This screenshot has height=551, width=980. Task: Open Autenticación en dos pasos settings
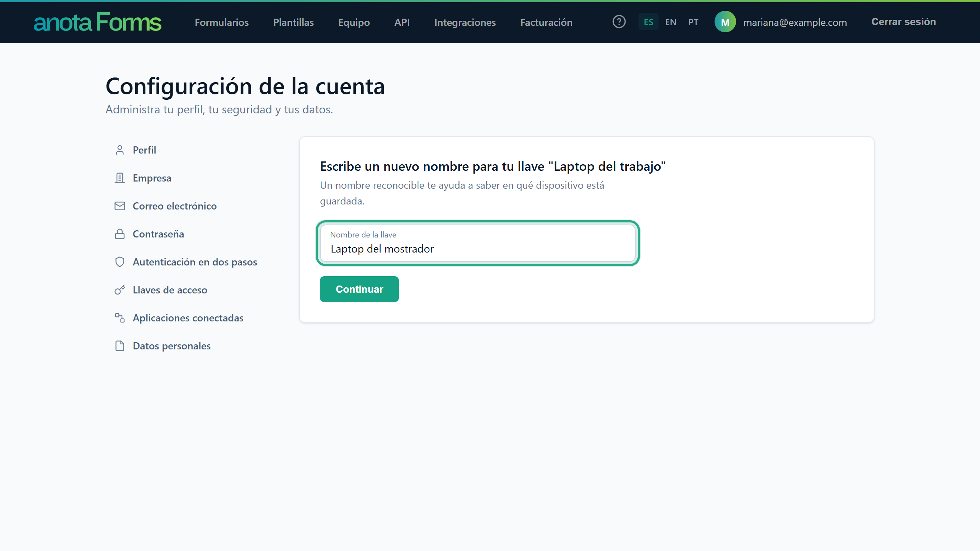coord(195,262)
